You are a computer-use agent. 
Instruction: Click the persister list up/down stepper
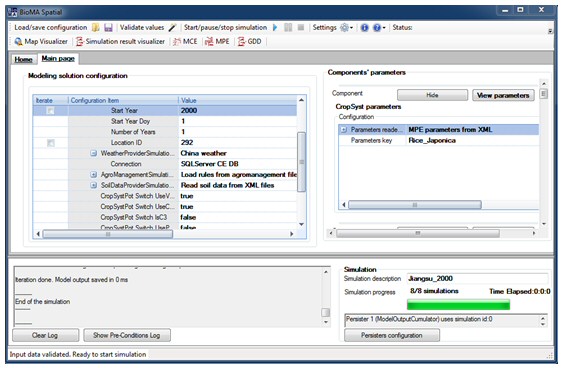(543, 321)
